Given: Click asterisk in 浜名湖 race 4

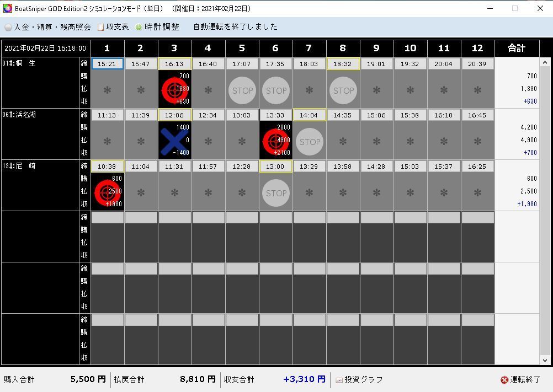Looking at the screenshot, I should click(x=208, y=142).
